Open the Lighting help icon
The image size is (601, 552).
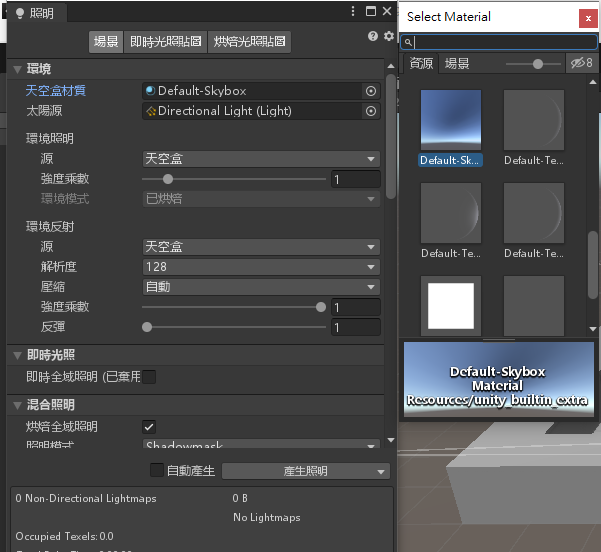coord(374,37)
